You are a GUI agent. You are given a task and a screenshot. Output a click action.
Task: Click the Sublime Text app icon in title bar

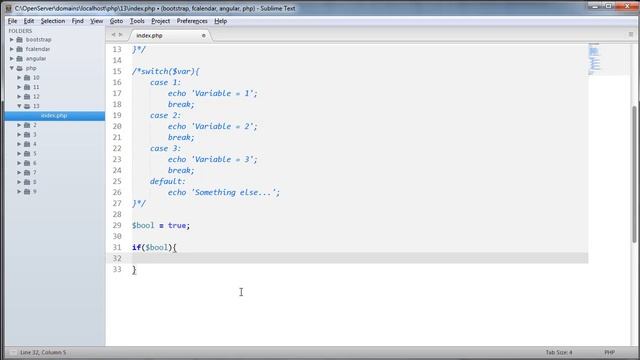click(8, 8)
